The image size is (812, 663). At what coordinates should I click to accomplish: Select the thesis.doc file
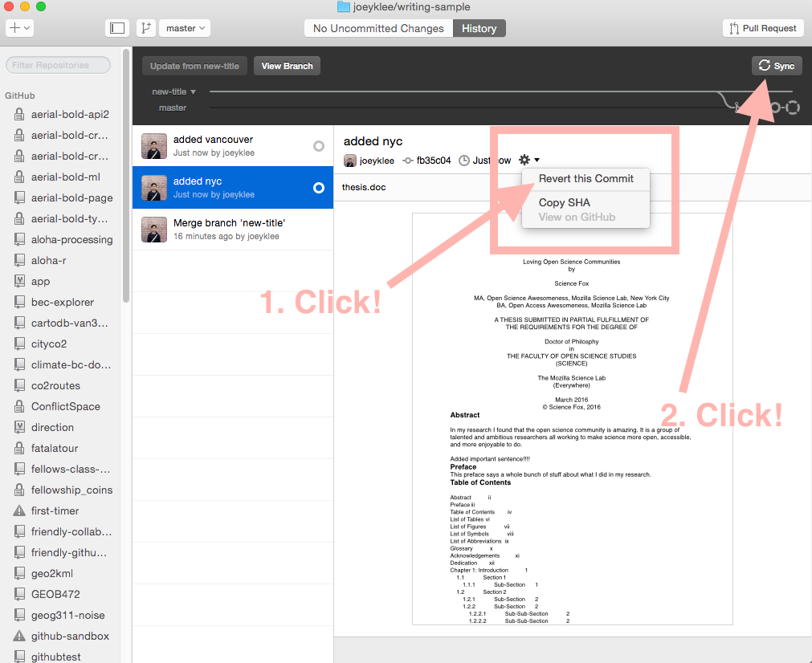point(364,187)
